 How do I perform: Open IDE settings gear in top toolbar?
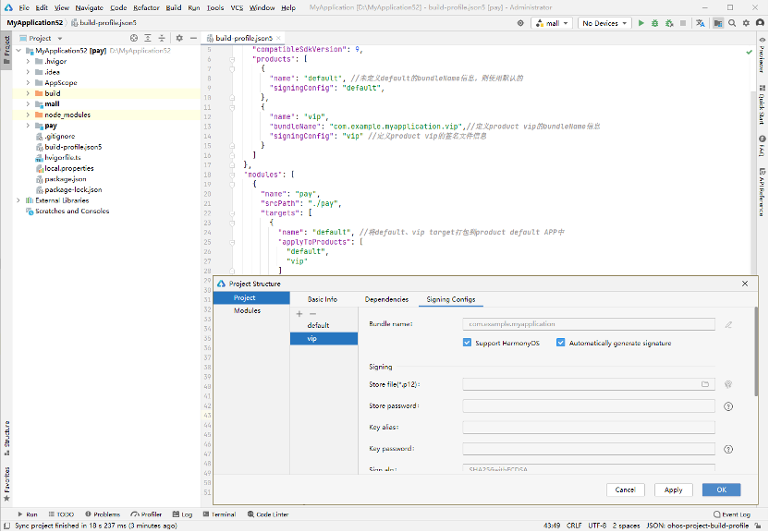(x=746, y=23)
